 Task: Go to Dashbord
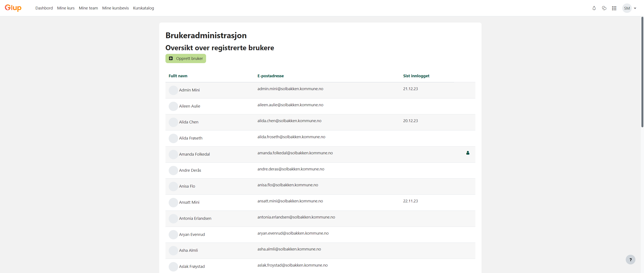[x=44, y=8]
